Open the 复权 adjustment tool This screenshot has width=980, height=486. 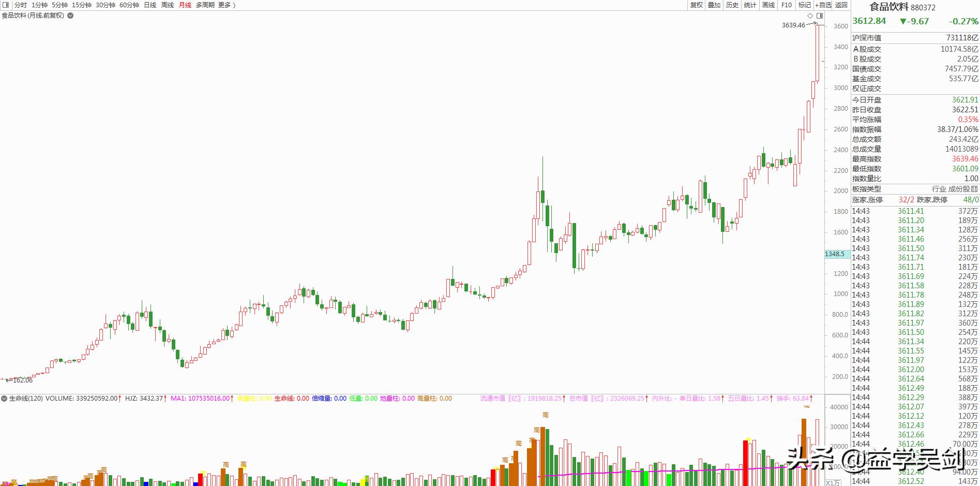[697, 5]
